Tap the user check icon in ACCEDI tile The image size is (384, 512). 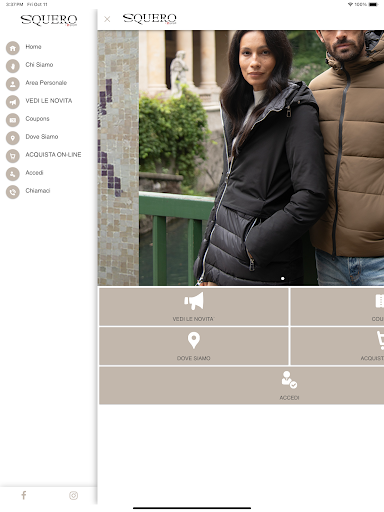coord(289,380)
